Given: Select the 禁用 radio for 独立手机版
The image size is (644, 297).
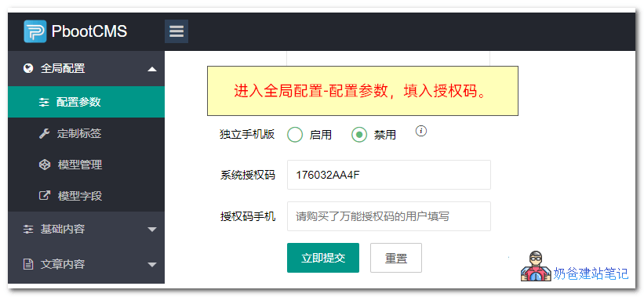Looking at the screenshot, I should point(359,135).
